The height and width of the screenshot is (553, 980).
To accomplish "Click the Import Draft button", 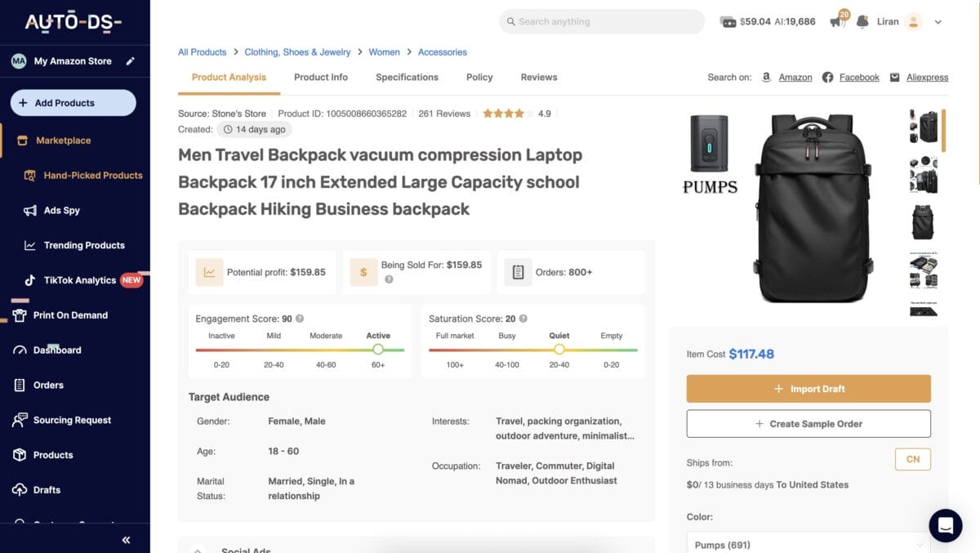I will [x=808, y=388].
